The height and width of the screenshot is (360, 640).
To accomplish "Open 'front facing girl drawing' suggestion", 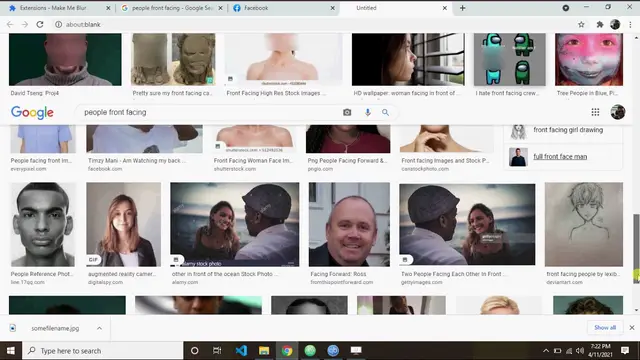I will tap(568, 130).
